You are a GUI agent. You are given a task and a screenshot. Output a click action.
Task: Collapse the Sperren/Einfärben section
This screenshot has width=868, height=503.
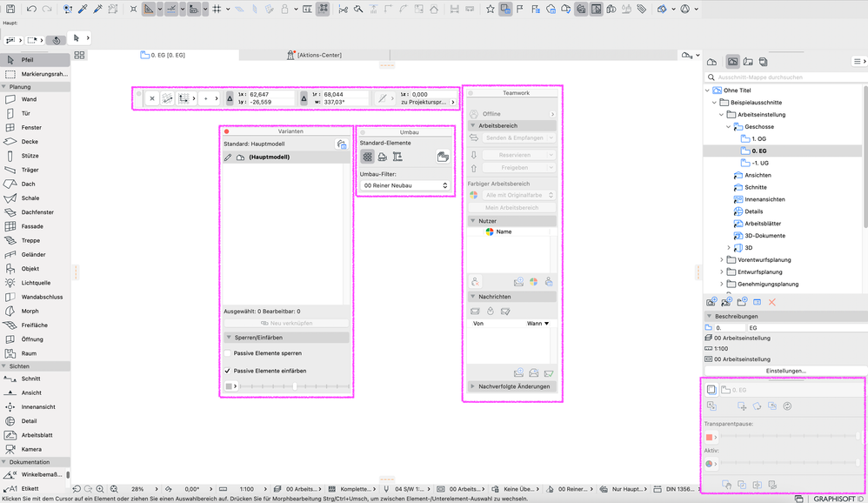coord(229,338)
